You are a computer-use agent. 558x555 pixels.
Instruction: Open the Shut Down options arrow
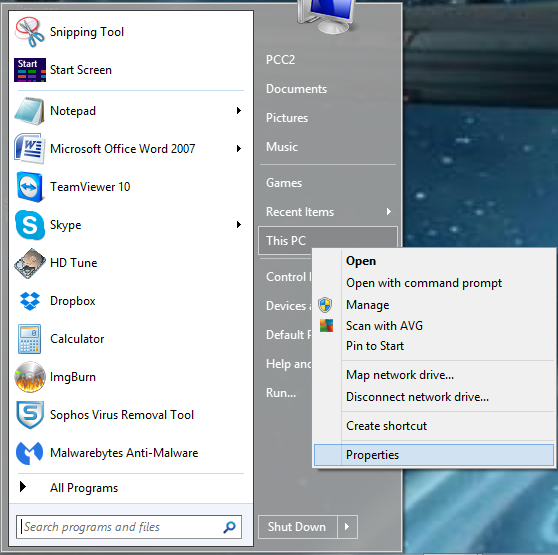tap(347, 527)
